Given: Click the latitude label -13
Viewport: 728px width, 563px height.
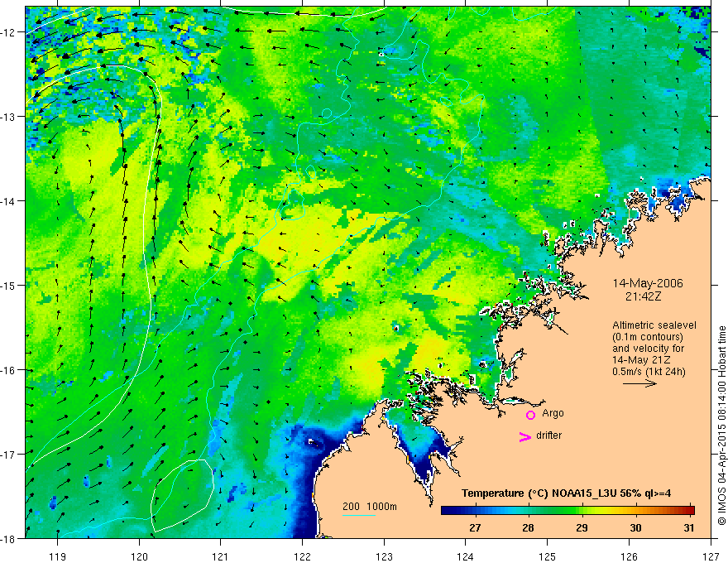Looking at the screenshot, I should tap(9, 117).
